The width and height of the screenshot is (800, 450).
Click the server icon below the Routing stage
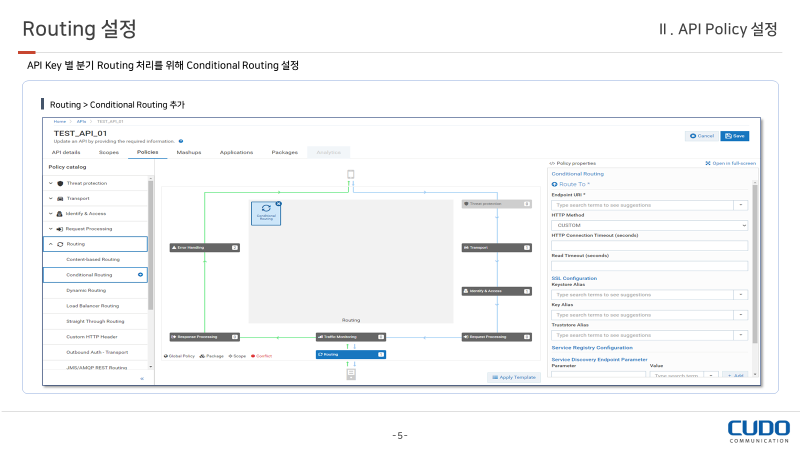point(350,374)
